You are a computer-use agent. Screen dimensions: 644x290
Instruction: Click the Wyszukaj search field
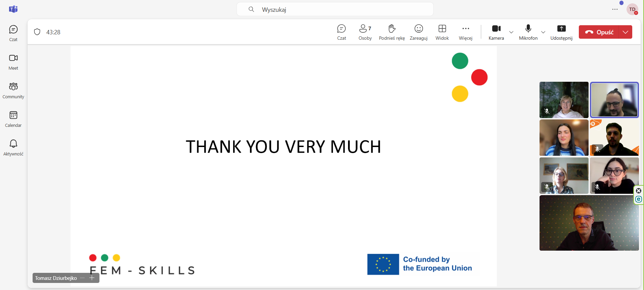[335, 9]
